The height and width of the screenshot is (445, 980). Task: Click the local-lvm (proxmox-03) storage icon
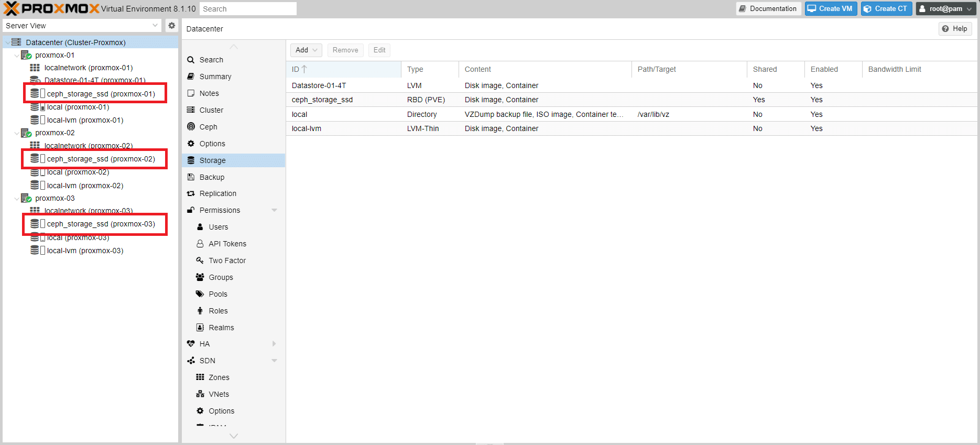click(x=35, y=250)
